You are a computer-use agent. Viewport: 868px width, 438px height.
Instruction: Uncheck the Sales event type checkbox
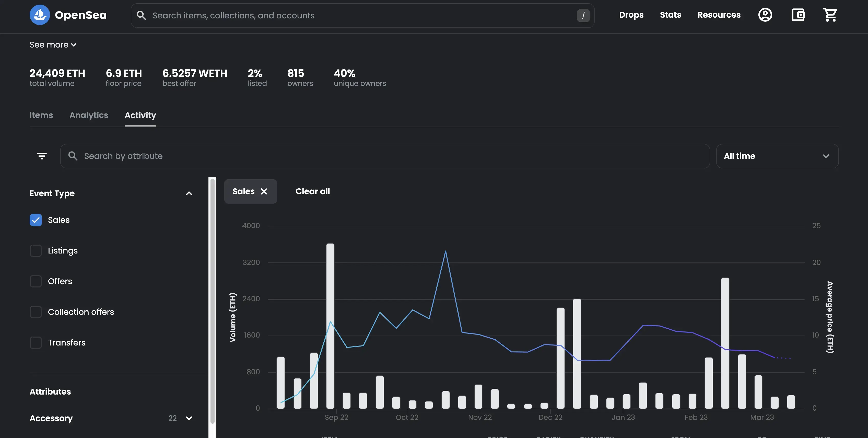coord(36,220)
